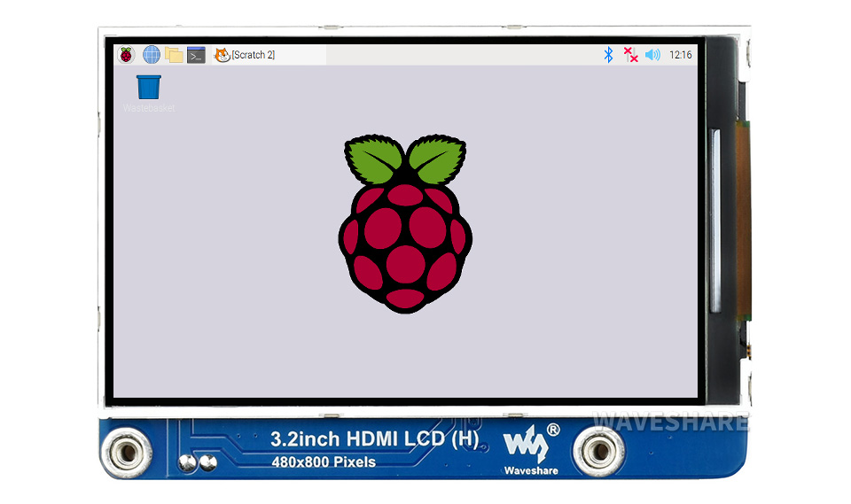Screen dimensions: 851x504
Task: Launch the terminal from the taskbar
Action: tap(196, 55)
